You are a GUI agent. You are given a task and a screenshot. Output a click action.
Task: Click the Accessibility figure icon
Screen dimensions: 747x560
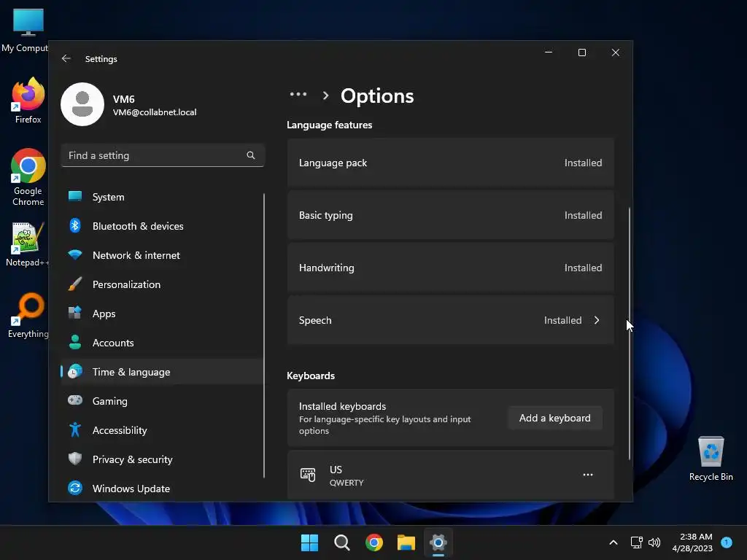75,429
